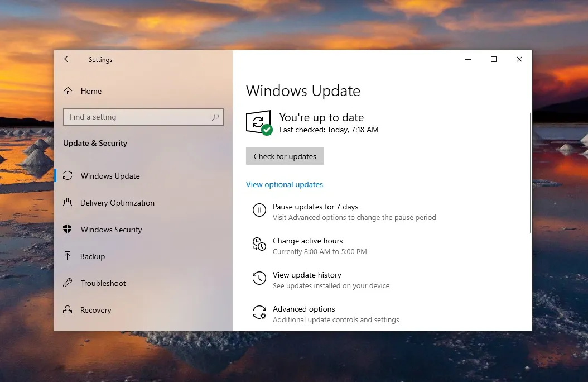Click the Pause updates circle icon
Image resolution: width=588 pixels, height=382 pixels.
pyautogui.click(x=259, y=210)
